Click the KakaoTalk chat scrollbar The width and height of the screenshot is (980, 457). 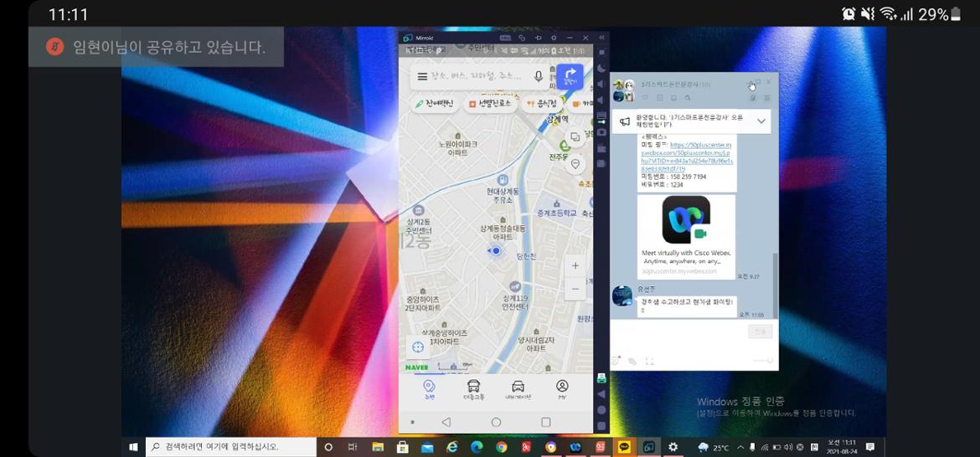point(776,285)
